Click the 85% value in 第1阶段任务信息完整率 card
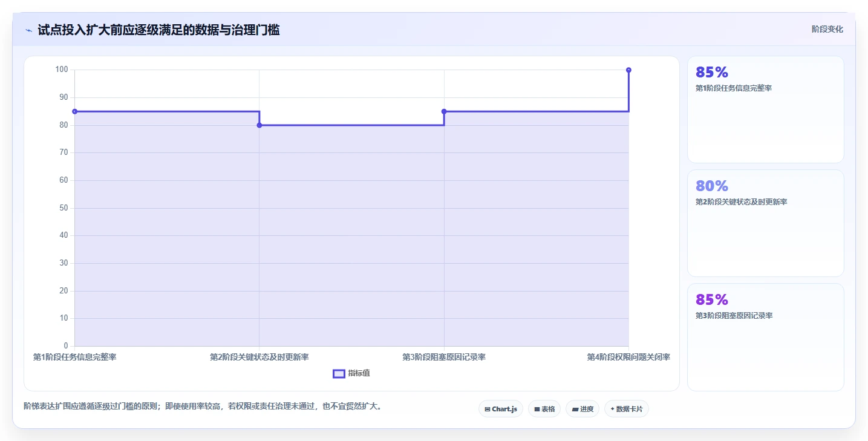Screen dimensions: 868x441 click(712, 72)
